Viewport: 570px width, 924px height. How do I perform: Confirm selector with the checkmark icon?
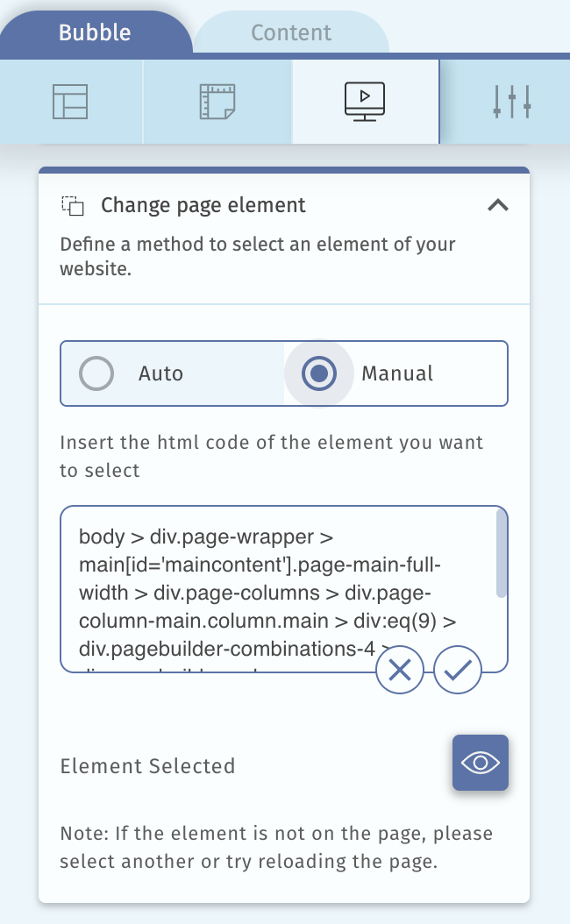[x=458, y=671]
